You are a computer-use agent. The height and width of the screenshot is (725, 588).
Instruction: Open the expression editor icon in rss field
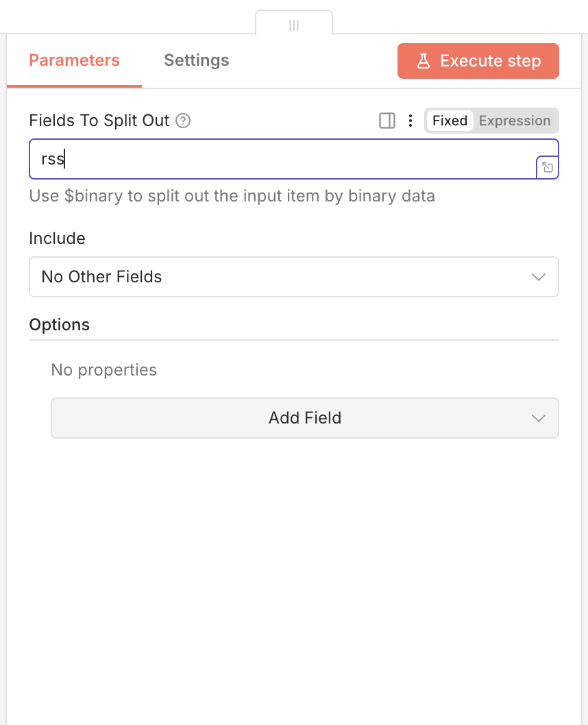click(548, 167)
